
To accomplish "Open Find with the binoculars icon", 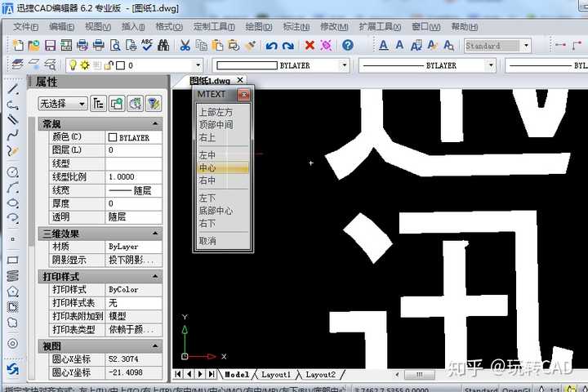I will (163, 46).
